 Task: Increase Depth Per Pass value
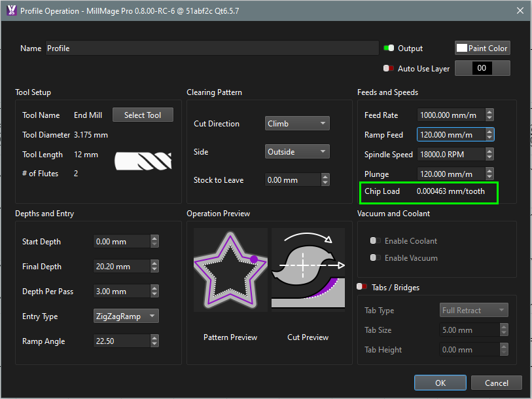point(154,288)
